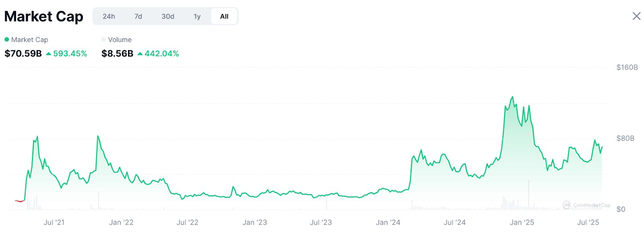Select the 1y time range tab
This screenshot has height=232, width=644.
pos(197,17)
